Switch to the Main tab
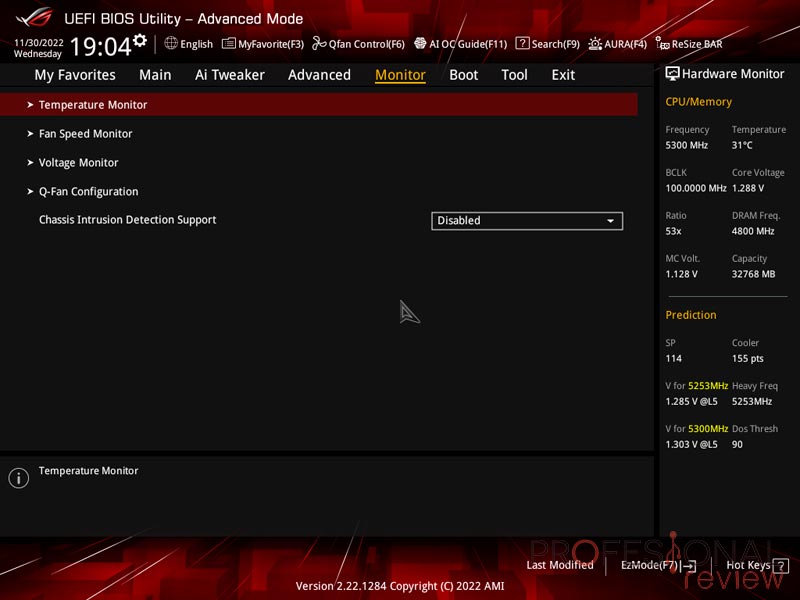Screen dimensions: 800x600 [155, 75]
